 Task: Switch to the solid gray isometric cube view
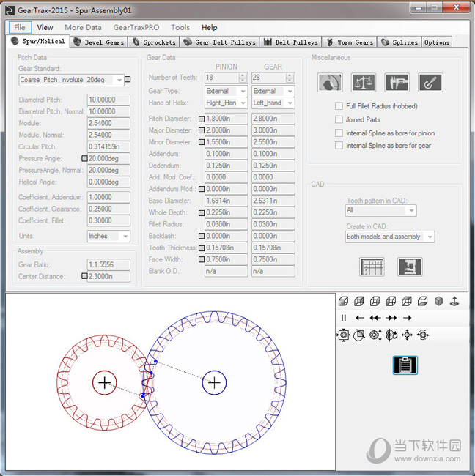coord(438,301)
